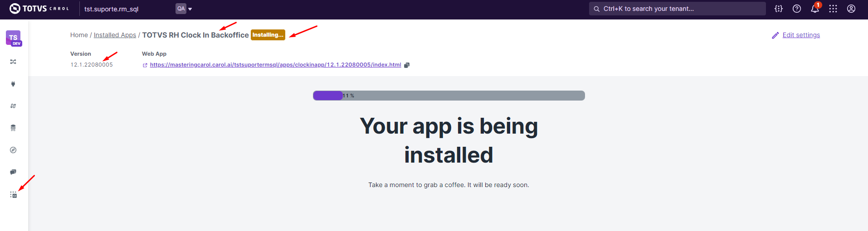This screenshot has width=868, height=231.
Task: Click the TOTVS RH Clock In Backoffice title
Action: tap(195, 35)
